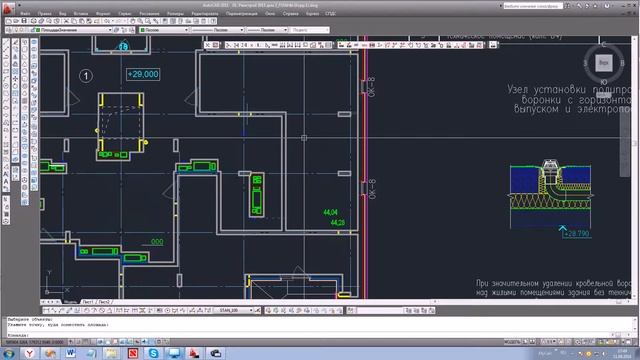Open Skype from the taskbar

click(x=153, y=353)
